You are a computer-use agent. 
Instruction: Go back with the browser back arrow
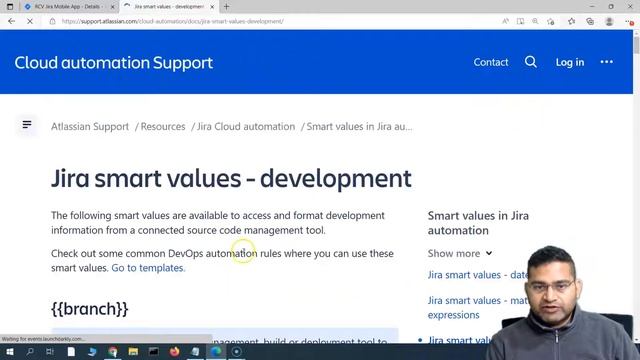click(x=11, y=21)
